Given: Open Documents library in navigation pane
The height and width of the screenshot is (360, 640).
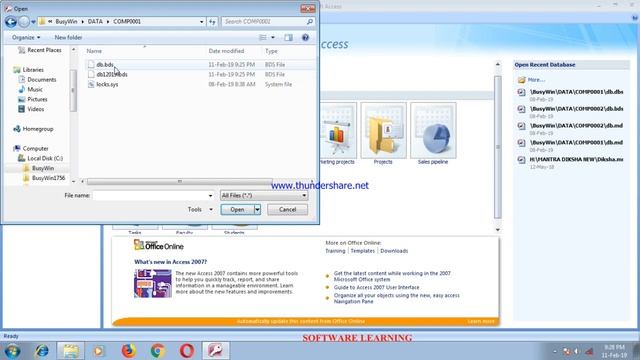Looking at the screenshot, I should (x=42, y=80).
